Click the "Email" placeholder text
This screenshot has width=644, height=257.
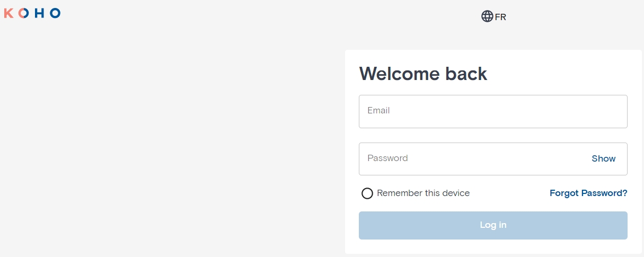(378, 111)
